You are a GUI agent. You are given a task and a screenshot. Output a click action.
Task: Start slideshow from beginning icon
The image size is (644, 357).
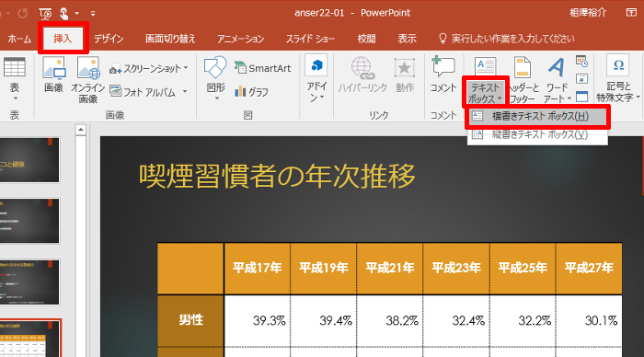click(45, 14)
